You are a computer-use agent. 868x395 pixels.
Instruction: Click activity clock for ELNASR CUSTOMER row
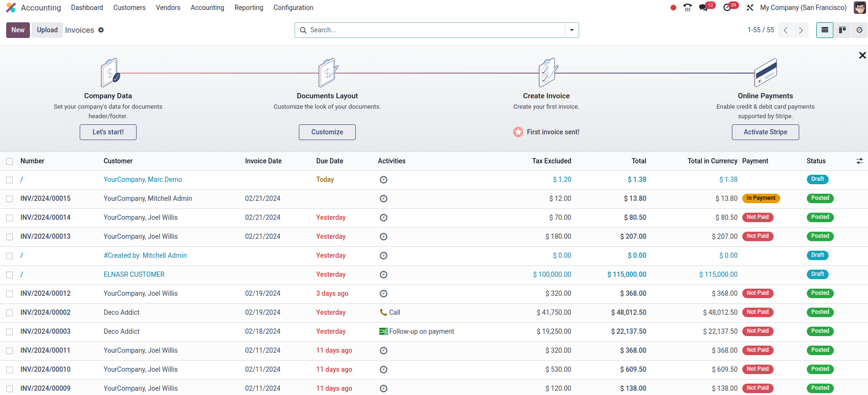click(x=384, y=274)
